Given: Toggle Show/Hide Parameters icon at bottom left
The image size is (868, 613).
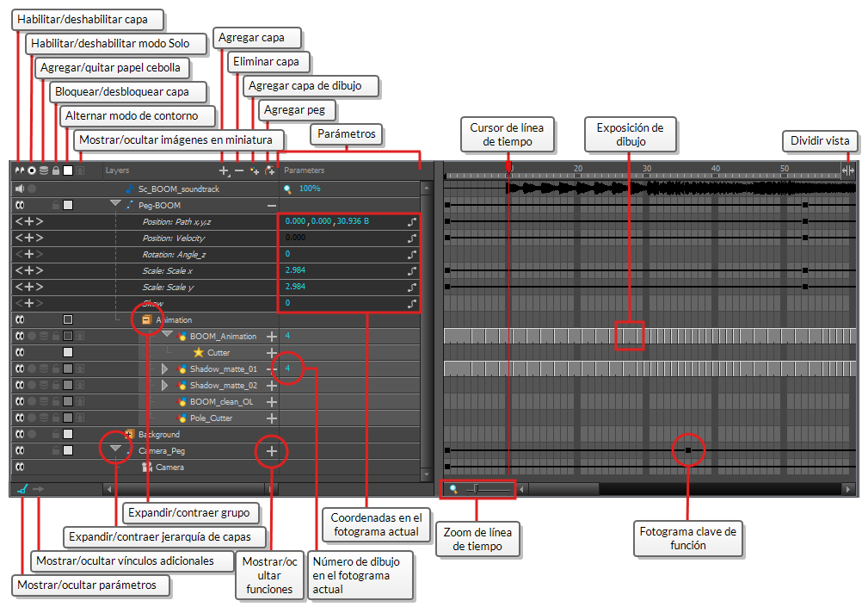Looking at the screenshot, I should tap(22, 489).
